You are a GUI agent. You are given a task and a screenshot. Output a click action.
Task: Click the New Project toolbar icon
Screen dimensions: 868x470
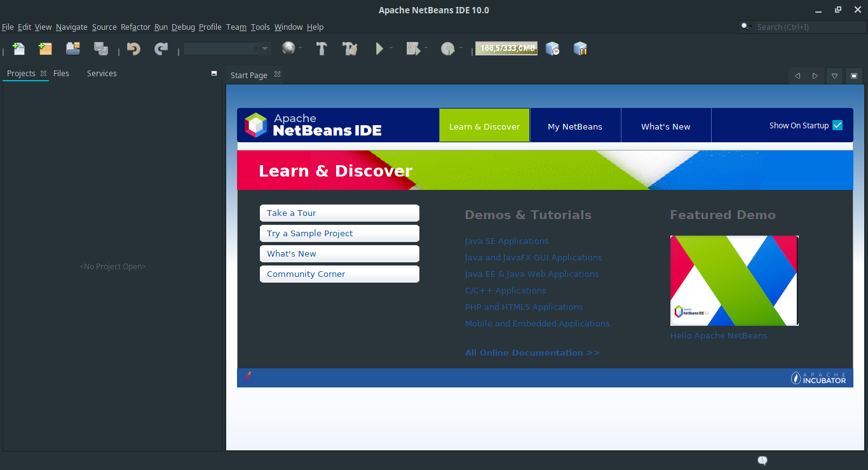coord(45,49)
